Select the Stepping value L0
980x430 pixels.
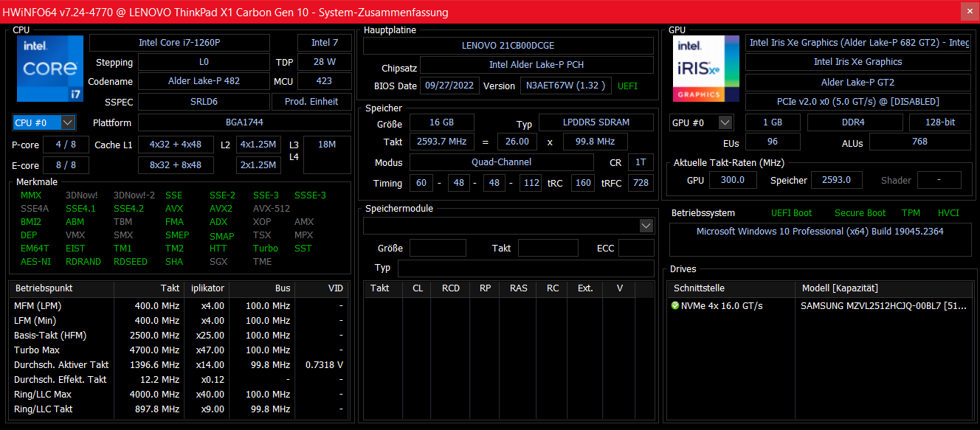click(204, 62)
